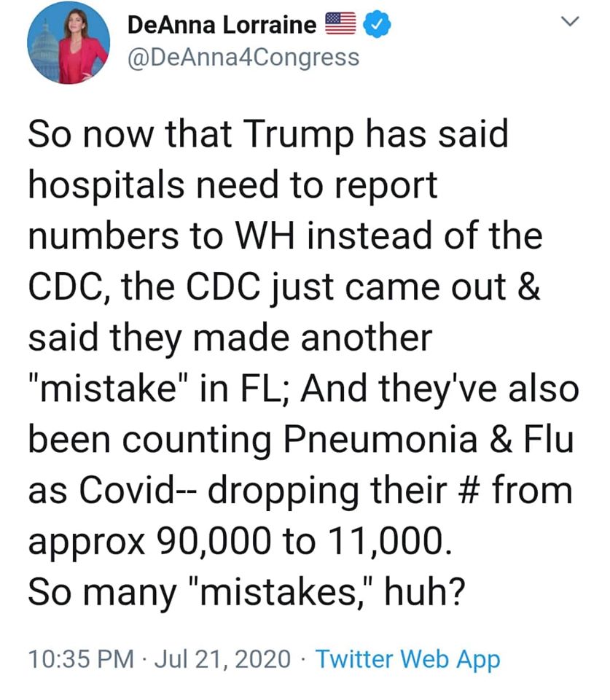Click the 'approx 90,000 to 11,000.' text
The image size is (610, 700).
coord(240,541)
